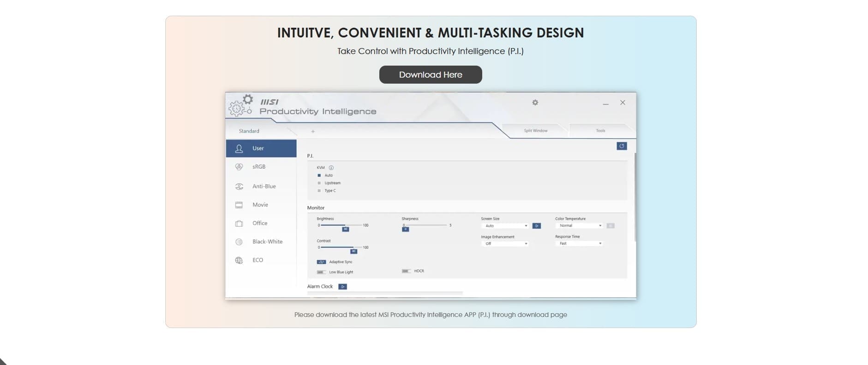
Task: Select the ECO globe icon
Action: point(239,261)
